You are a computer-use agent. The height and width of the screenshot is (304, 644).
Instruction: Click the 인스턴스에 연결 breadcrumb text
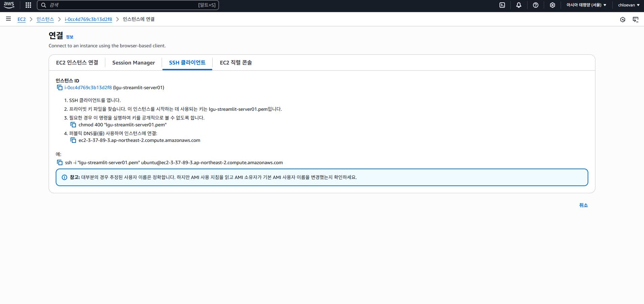coord(139,19)
